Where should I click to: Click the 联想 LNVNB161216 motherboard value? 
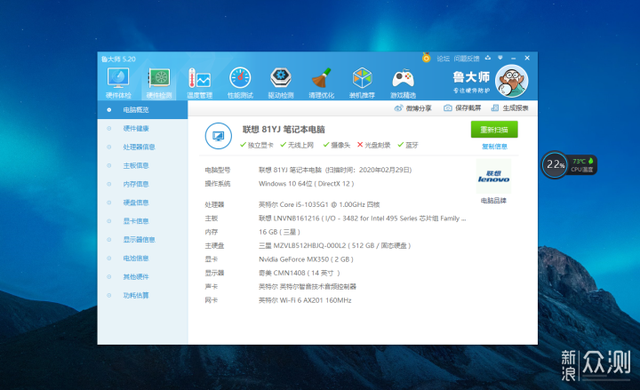362,218
